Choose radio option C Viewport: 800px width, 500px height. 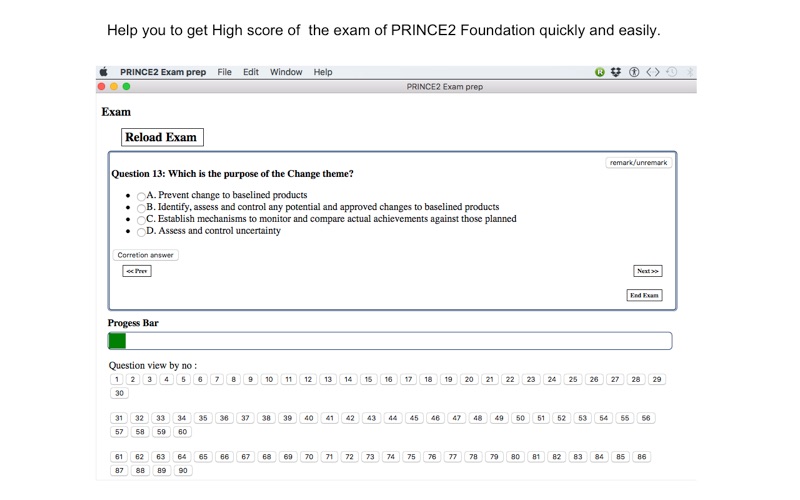(141, 220)
